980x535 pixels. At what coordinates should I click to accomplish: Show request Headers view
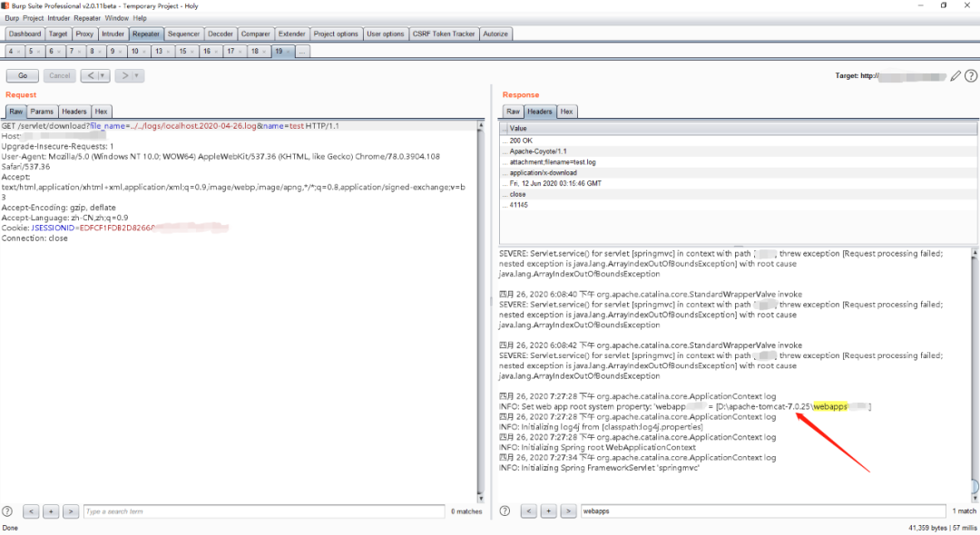74,112
